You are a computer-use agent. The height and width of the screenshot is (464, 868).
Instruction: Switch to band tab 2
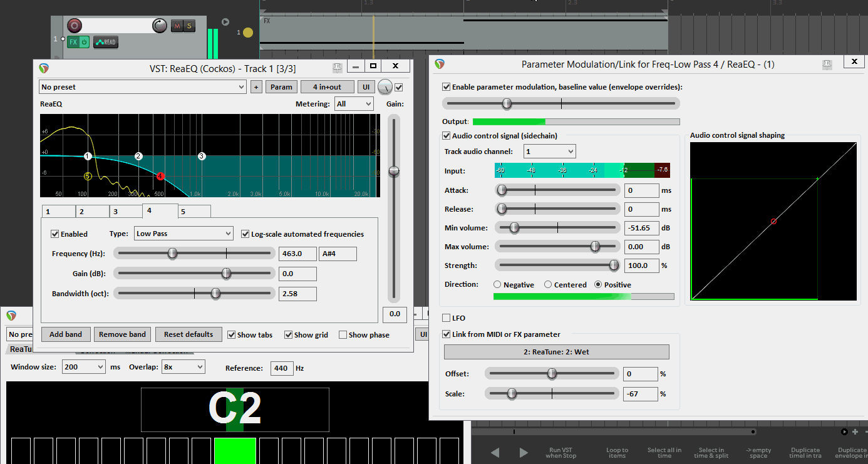[92, 212]
